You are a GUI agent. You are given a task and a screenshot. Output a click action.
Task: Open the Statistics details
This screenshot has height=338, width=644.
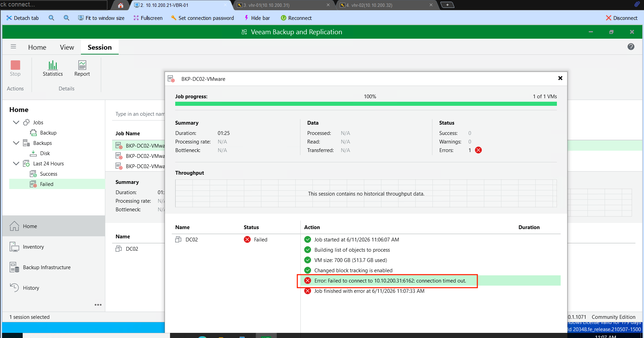[53, 68]
